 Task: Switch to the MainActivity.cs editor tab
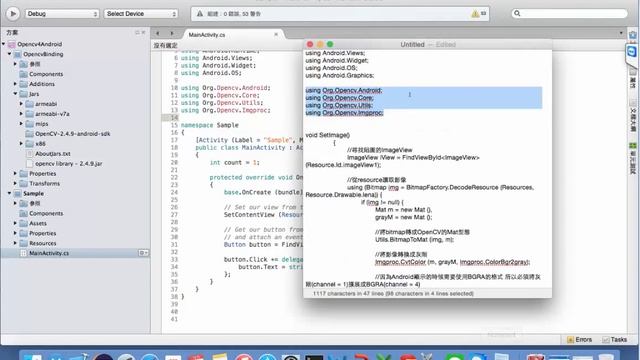point(207,35)
